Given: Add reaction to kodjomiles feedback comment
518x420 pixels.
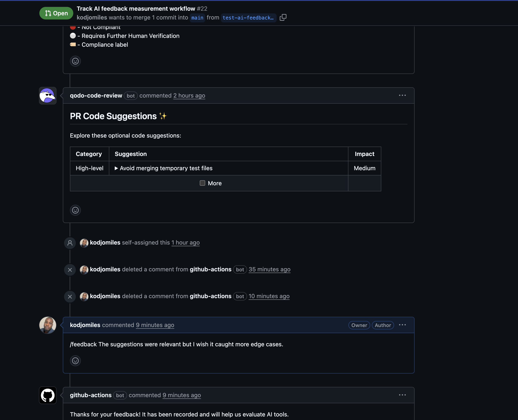Looking at the screenshot, I should pyautogui.click(x=75, y=361).
